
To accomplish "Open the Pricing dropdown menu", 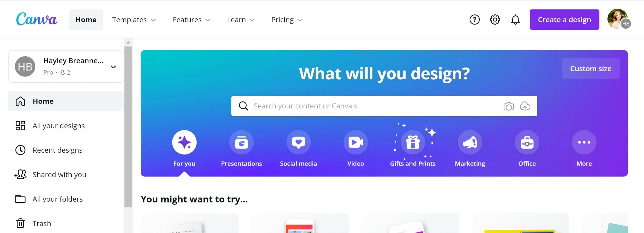I will 287,20.
